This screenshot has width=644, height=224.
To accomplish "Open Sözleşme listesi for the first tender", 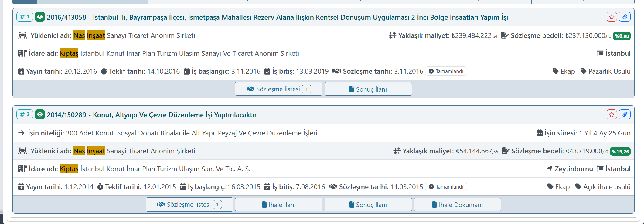I will 278,89.
